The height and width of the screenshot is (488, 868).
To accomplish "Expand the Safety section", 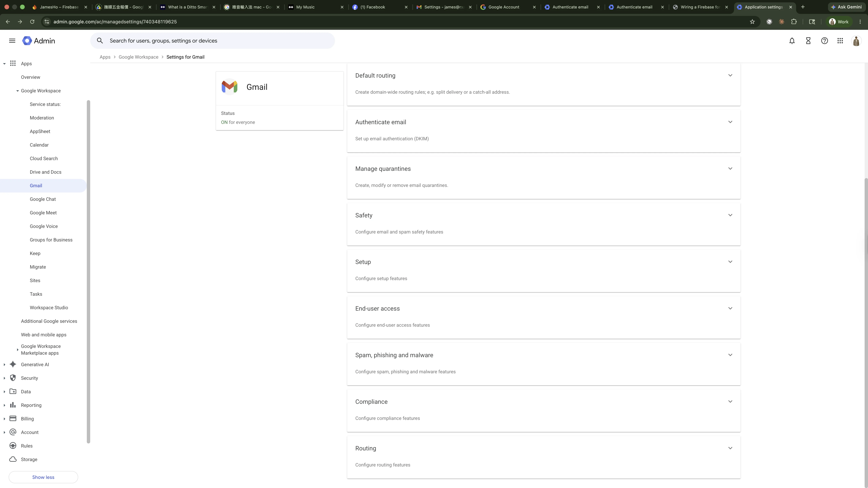I will 730,215.
